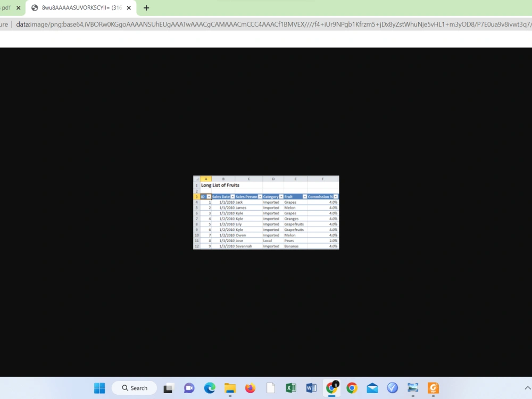Screen dimensions: 532x399
Task: Open the Sales Date filter dropdown
Action: [232, 197]
